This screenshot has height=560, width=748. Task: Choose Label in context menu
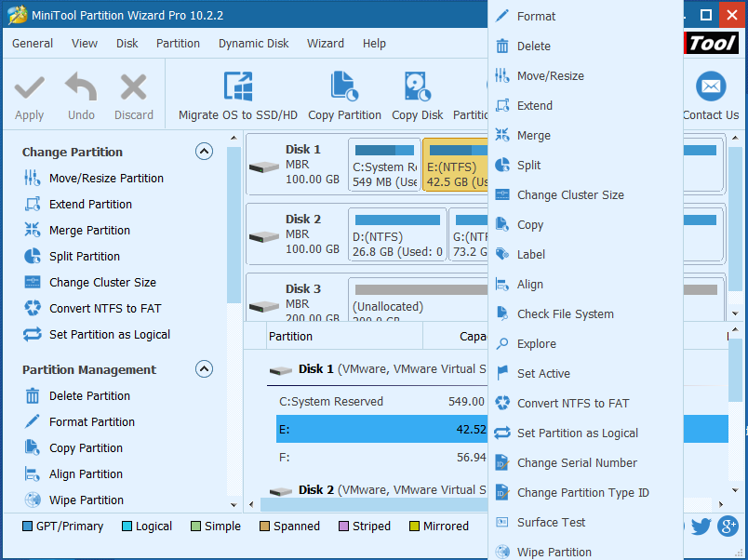click(586, 255)
